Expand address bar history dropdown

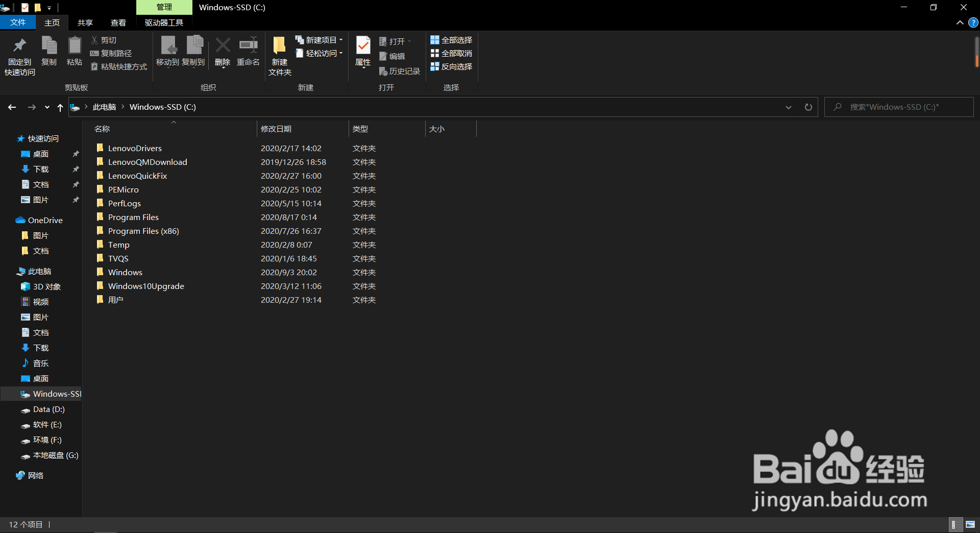pos(788,107)
